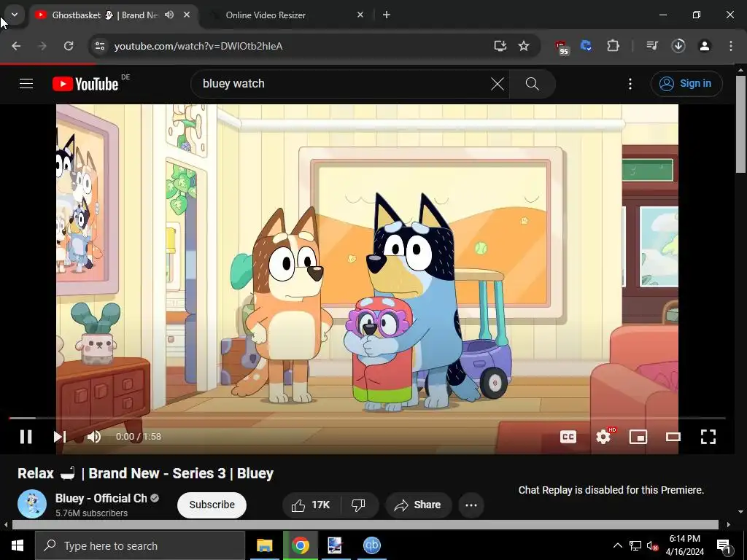Go back to previous page
The height and width of the screenshot is (560, 747).
(16, 46)
